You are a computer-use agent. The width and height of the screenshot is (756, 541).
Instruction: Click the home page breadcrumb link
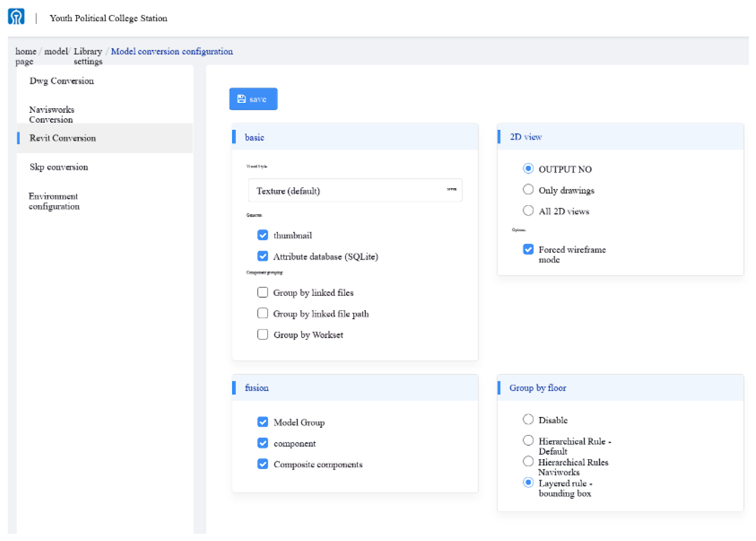click(x=25, y=56)
